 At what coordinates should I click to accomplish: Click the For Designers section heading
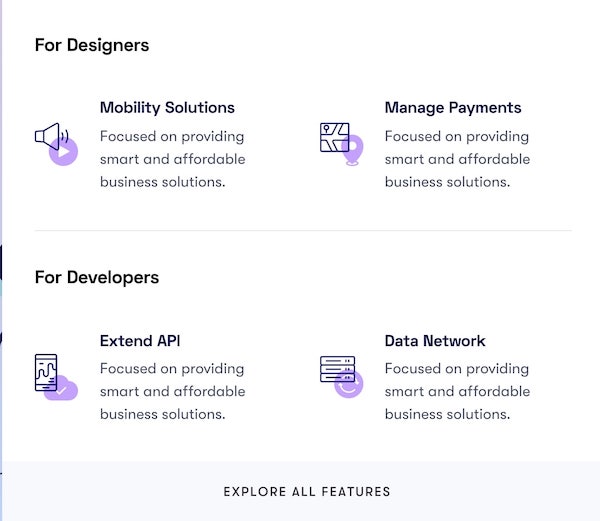92,45
